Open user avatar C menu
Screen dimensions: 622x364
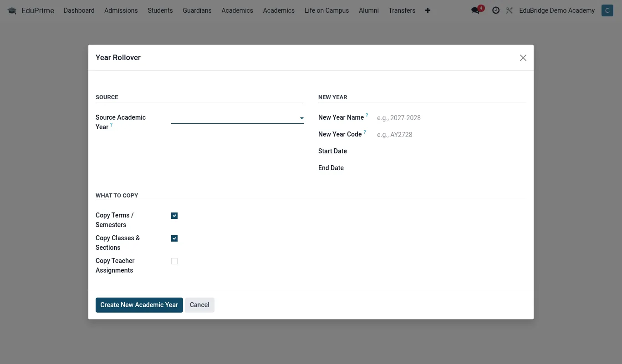click(607, 10)
